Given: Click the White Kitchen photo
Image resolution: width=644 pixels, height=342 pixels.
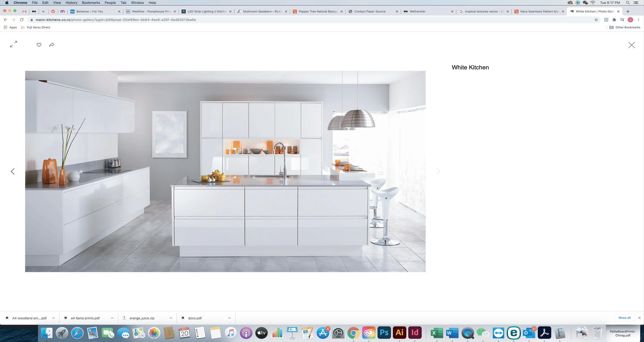Looking at the screenshot, I should click(225, 172).
